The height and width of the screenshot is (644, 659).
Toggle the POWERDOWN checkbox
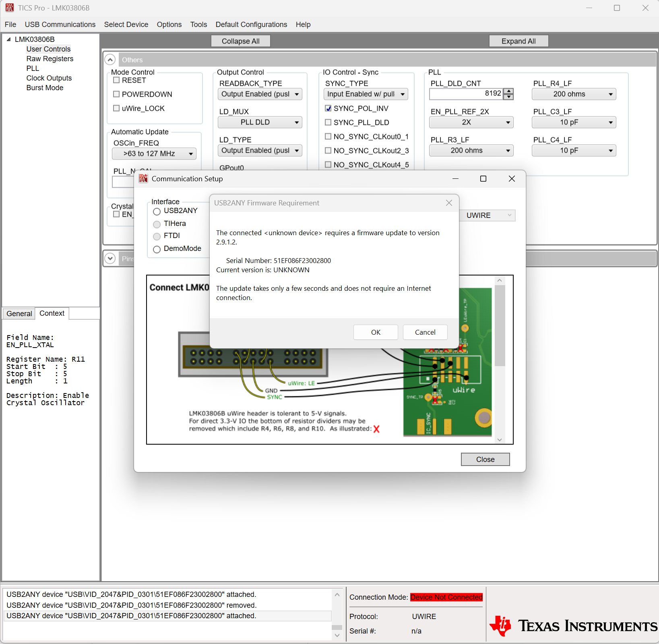click(116, 94)
